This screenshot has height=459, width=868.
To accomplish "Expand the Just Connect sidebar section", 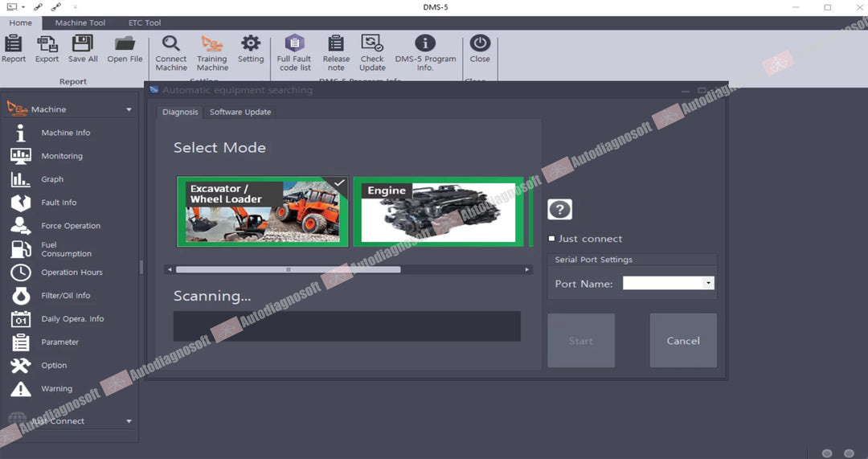I will pyautogui.click(x=129, y=421).
